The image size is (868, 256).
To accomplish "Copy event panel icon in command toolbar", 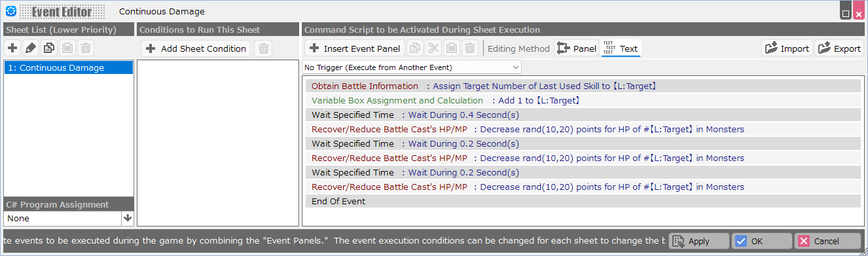I will pos(415,48).
